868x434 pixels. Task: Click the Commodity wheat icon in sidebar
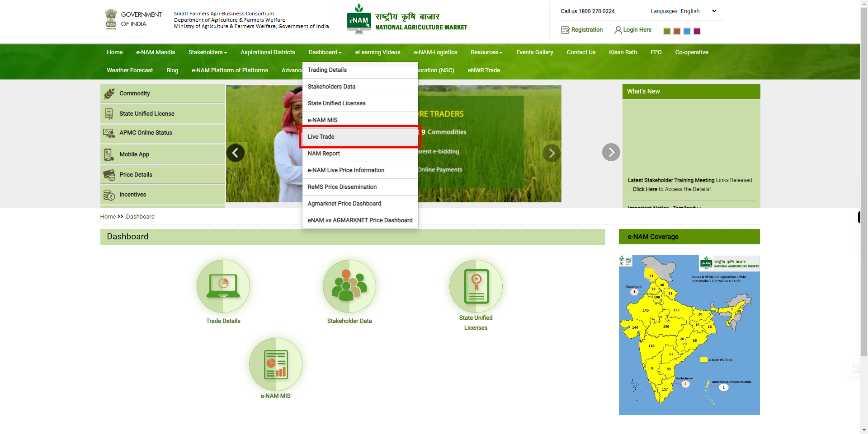pyautogui.click(x=109, y=93)
